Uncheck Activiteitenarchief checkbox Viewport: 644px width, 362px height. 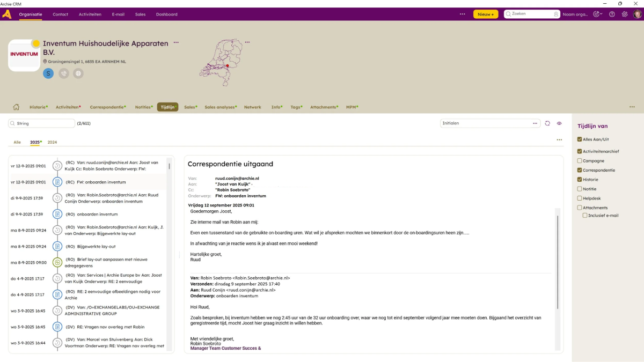[x=580, y=151]
